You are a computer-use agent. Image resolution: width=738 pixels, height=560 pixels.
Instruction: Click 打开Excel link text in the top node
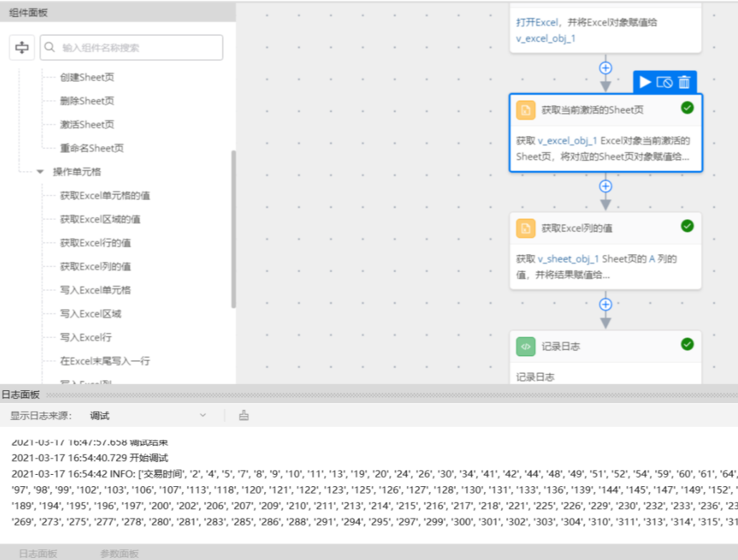coord(537,23)
